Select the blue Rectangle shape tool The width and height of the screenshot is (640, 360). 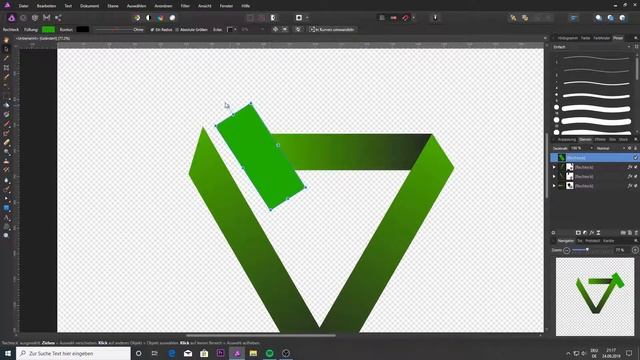pyautogui.click(x=6, y=208)
